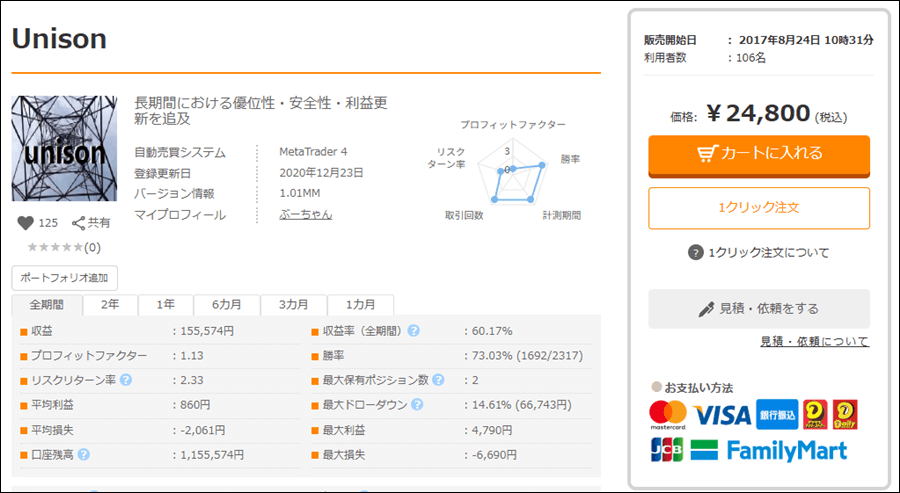The height and width of the screenshot is (493, 900).
Task: Click the share icon
Action: click(x=78, y=223)
